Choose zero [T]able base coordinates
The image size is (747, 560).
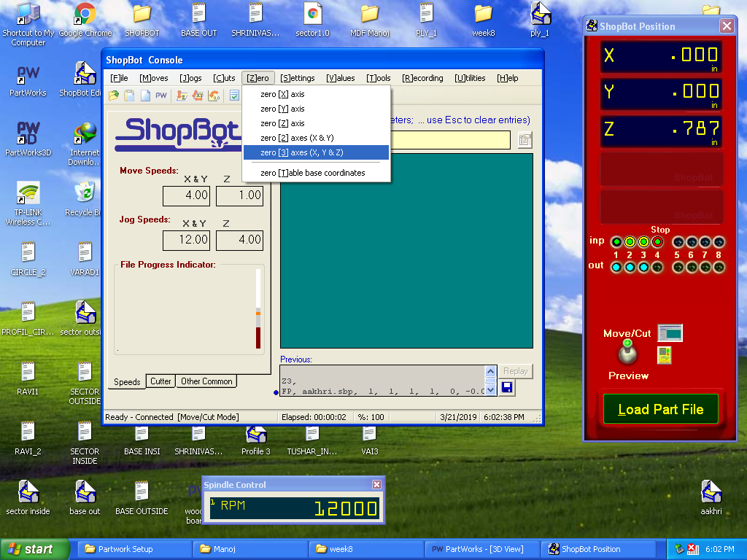[x=316, y=173]
